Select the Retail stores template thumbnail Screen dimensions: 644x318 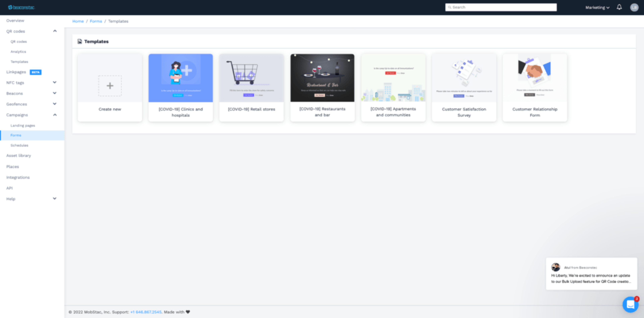pyautogui.click(x=251, y=78)
